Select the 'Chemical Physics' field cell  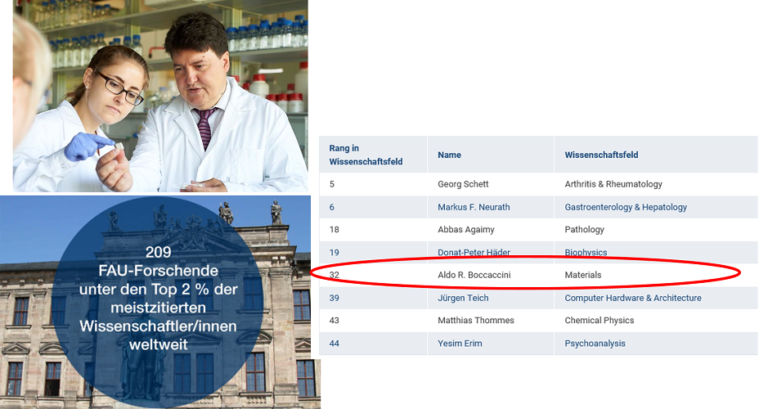[599, 320]
